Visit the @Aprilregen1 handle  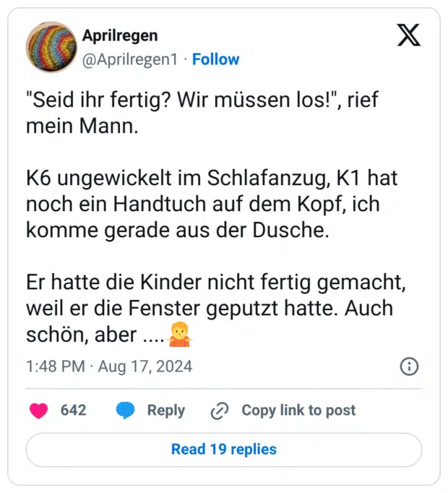coord(130,59)
